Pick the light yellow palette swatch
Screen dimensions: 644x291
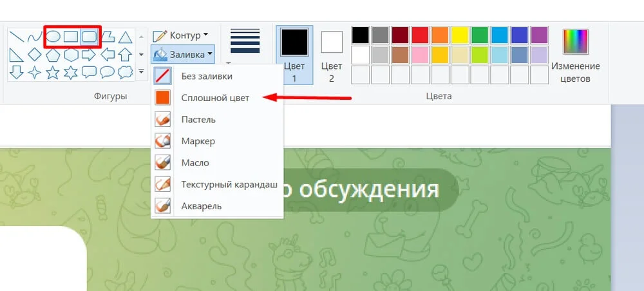tap(460, 55)
